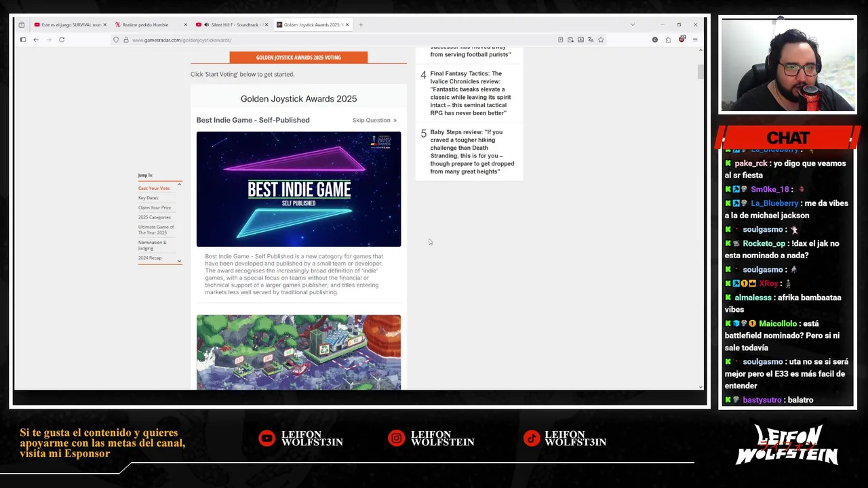Open the extensions puzzle icon

tap(668, 40)
